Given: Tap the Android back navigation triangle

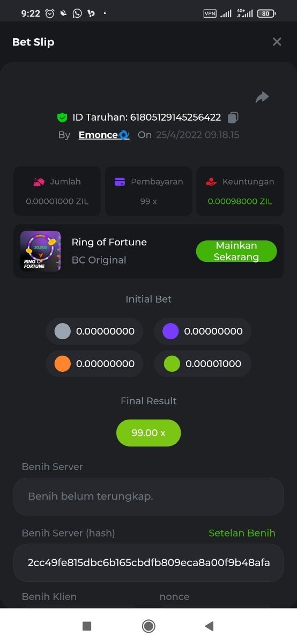Looking at the screenshot, I should click(x=210, y=626).
